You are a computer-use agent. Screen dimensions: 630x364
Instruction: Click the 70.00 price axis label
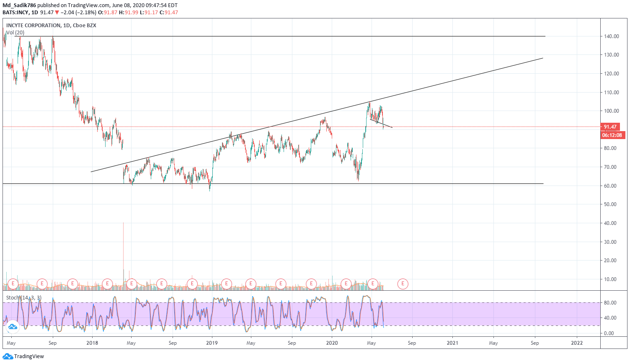pos(610,167)
